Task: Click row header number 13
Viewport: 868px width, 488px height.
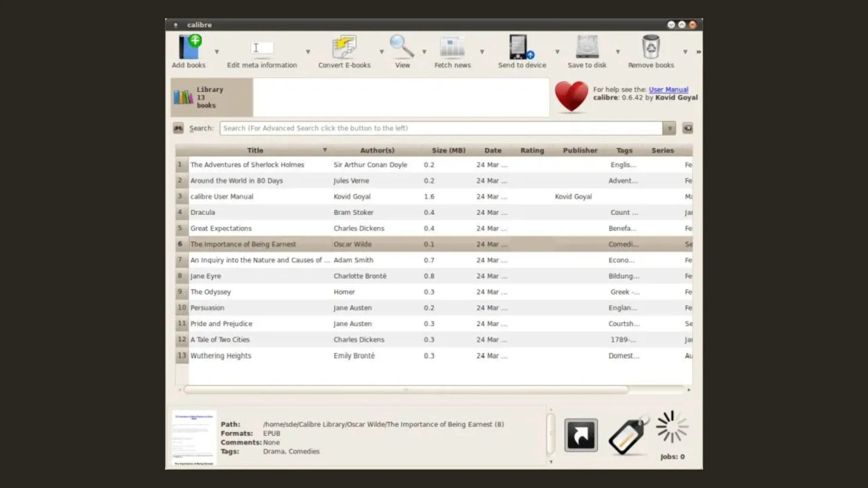Action: point(182,355)
